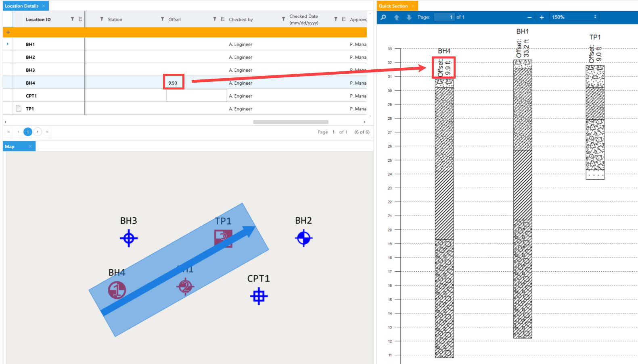The height and width of the screenshot is (364, 638).
Task: Select TP1 in Location ID column
Action: pyautogui.click(x=30, y=109)
